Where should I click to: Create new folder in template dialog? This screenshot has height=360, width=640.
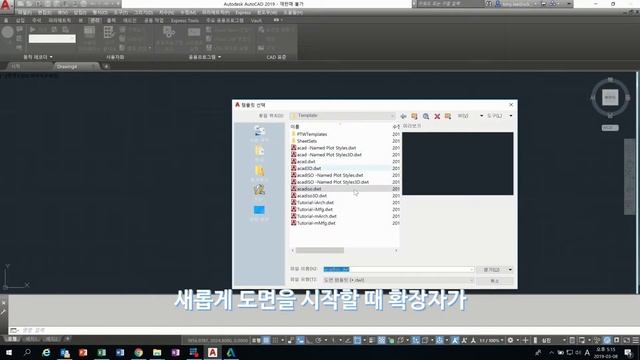coord(448,116)
